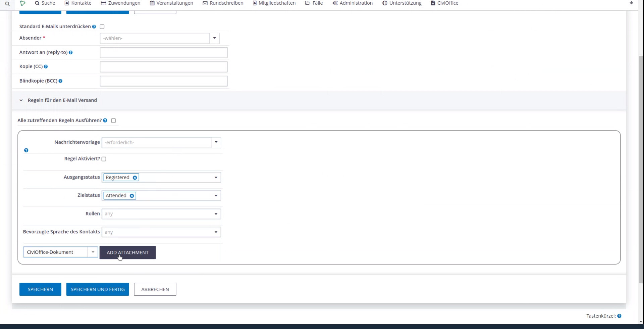Click the down arrow icon in the menu bar
Image resolution: width=644 pixels, height=329 pixels.
pos(631,3)
